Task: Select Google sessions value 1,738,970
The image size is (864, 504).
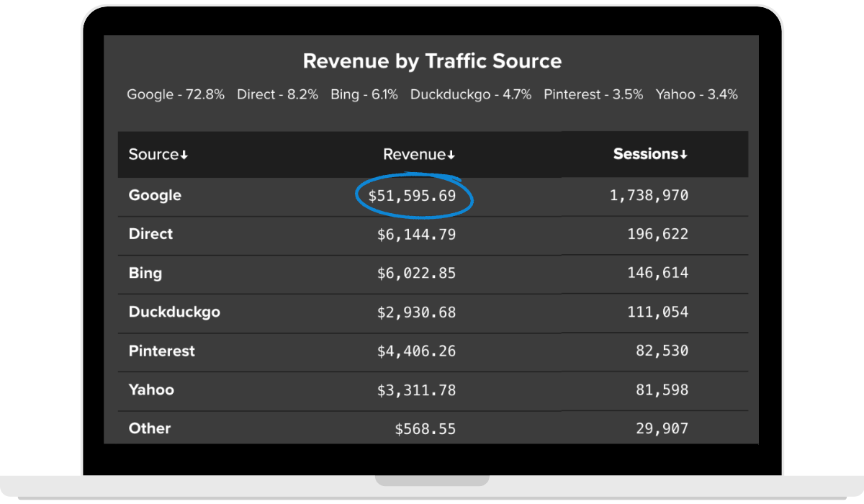Action: coord(649,195)
